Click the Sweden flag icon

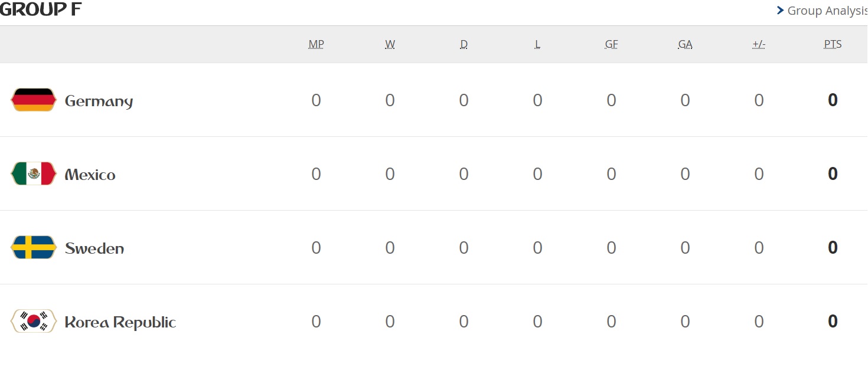(34, 248)
